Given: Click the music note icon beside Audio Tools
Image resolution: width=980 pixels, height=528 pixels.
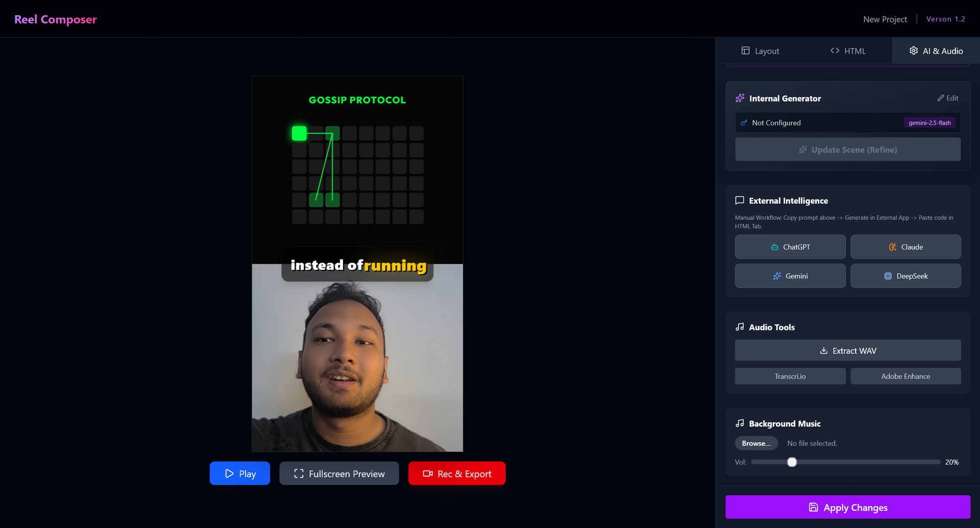Looking at the screenshot, I should 739,327.
